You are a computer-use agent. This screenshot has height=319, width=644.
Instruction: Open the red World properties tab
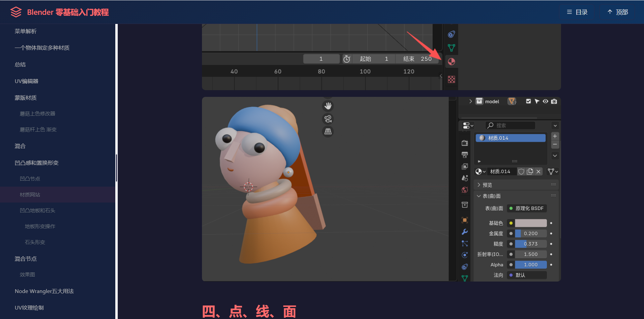click(465, 190)
